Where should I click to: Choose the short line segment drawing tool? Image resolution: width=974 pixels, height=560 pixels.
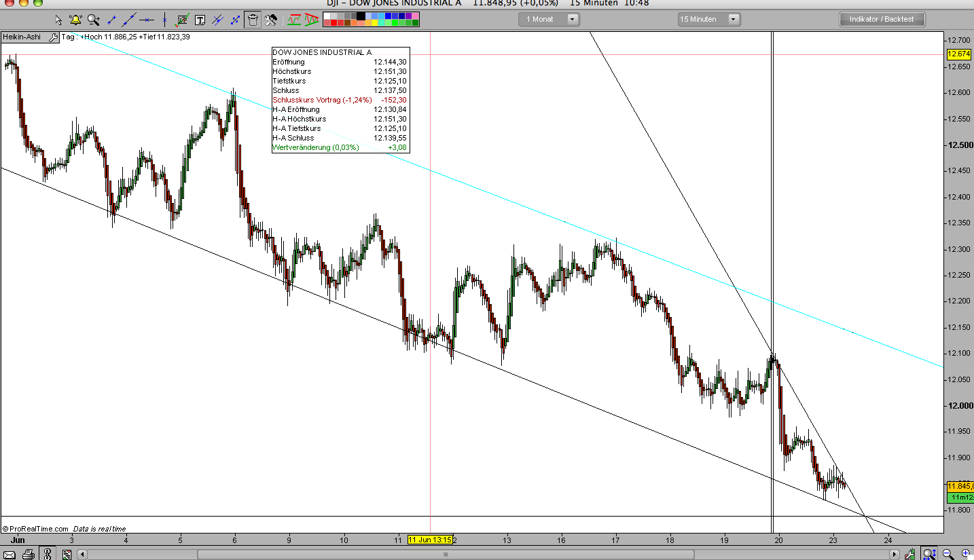coord(111,20)
